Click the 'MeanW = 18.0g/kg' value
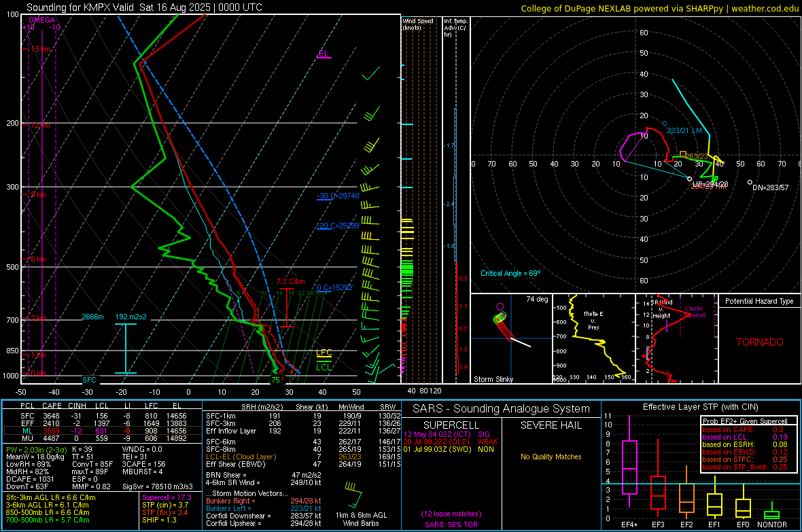The image size is (802, 532). click(x=35, y=457)
